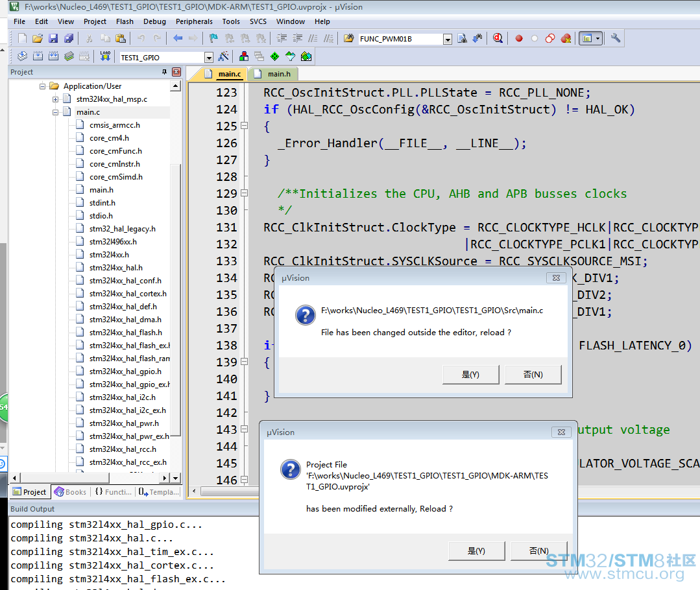Image resolution: width=700 pixels, height=590 pixels.
Task: Open Configuration via the wrench icon
Action: pos(616,38)
